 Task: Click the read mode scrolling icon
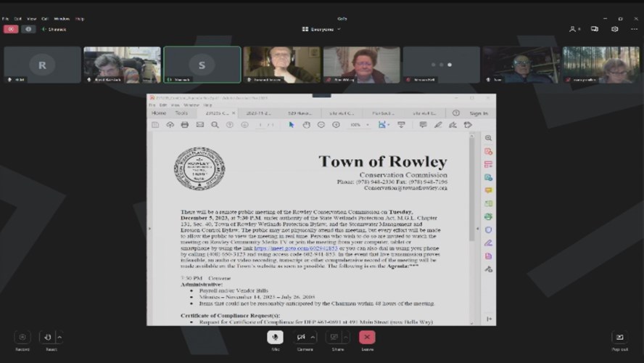[401, 125]
